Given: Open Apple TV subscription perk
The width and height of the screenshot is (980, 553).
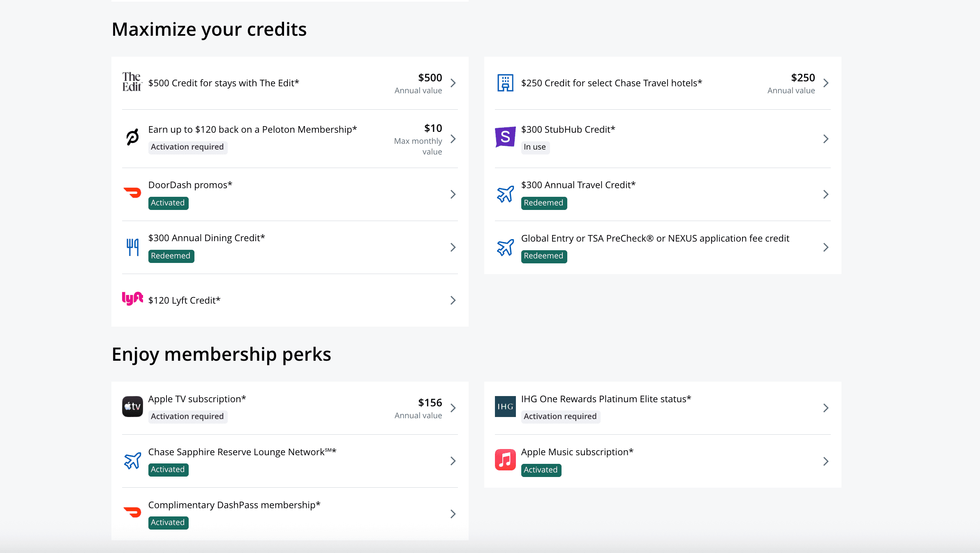Looking at the screenshot, I should [290, 408].
